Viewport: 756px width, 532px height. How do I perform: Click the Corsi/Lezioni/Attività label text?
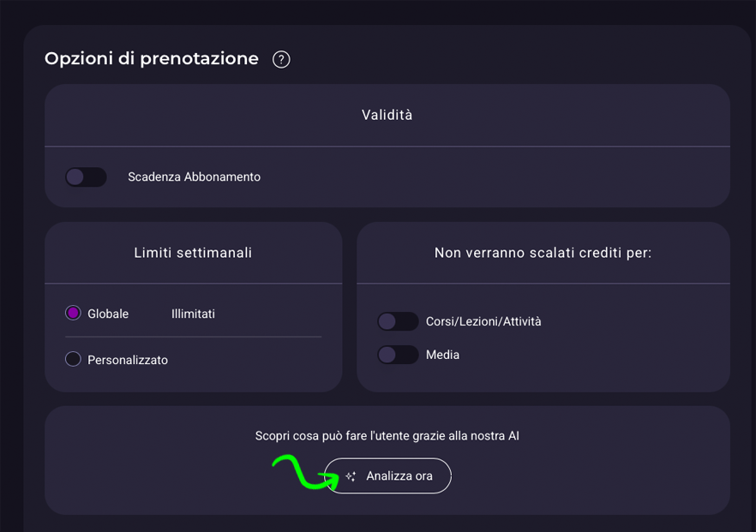(x=483, y=321)
